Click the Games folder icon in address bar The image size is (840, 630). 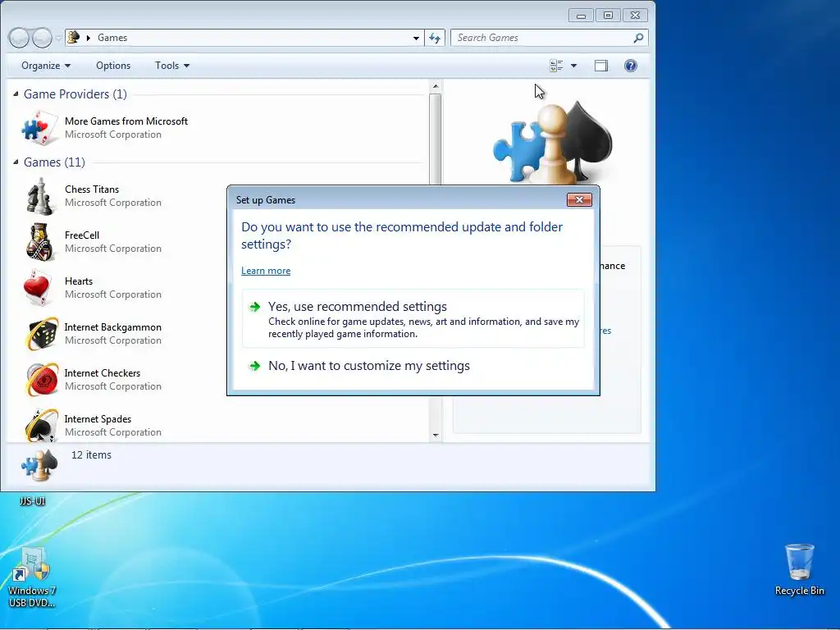[x=74, y=37]
